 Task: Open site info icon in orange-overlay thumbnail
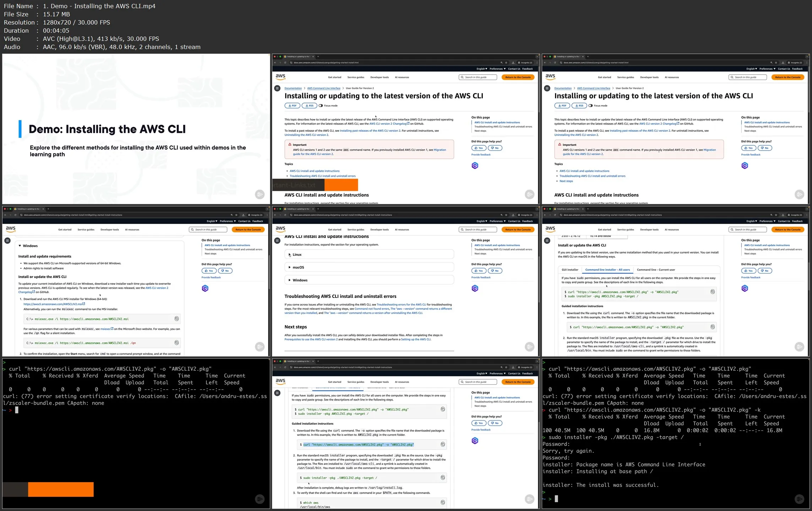(291, 62)
